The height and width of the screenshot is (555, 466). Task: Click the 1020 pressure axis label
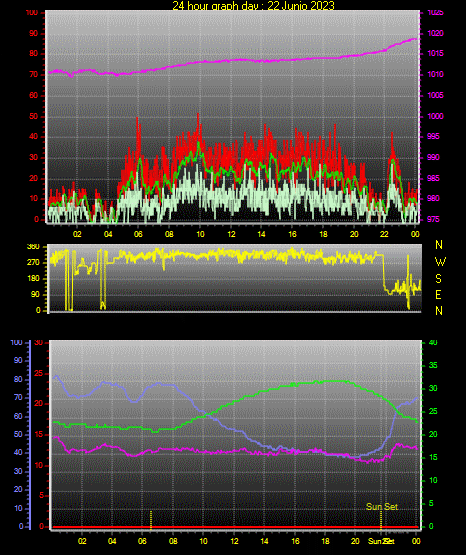point(435,33)
